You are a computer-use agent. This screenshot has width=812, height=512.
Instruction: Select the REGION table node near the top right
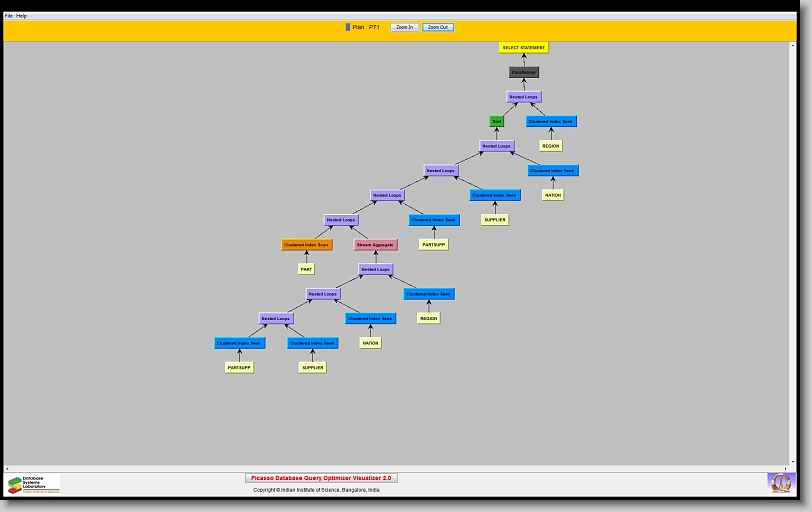tap(551, 146)
